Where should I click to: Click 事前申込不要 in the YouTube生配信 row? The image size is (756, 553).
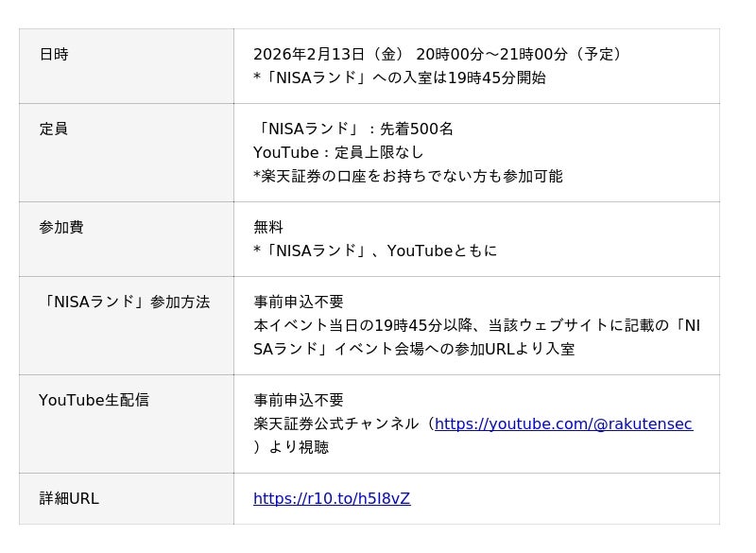pyautogui.click(x=299, y=401)
